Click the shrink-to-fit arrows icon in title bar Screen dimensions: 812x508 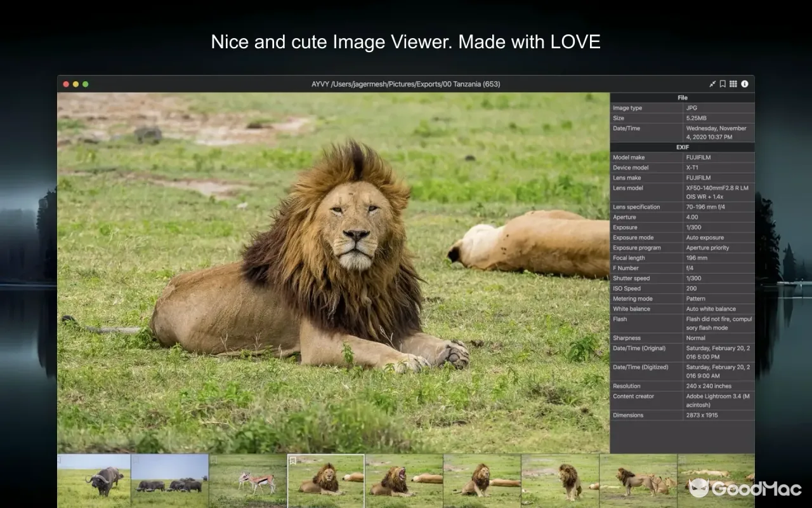point(712,84)
